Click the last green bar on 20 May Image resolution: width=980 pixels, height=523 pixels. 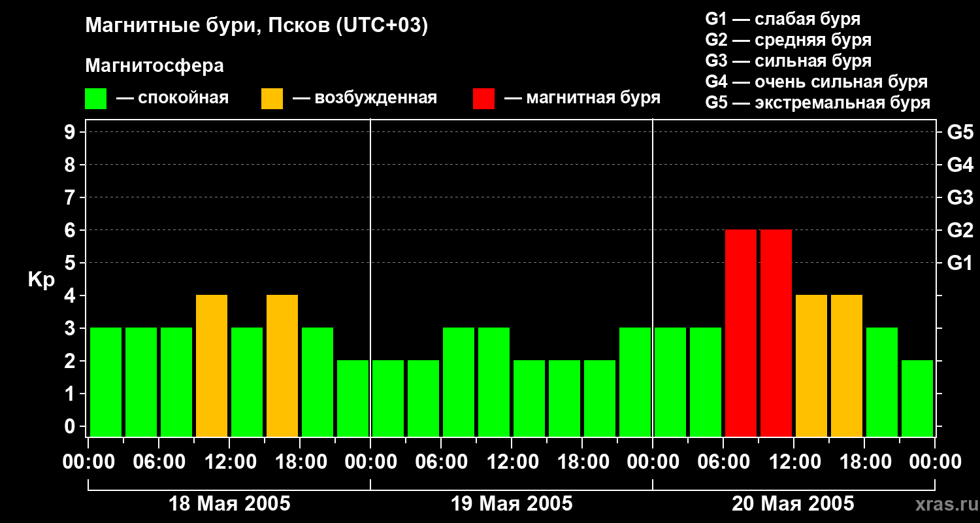[917, 398]
